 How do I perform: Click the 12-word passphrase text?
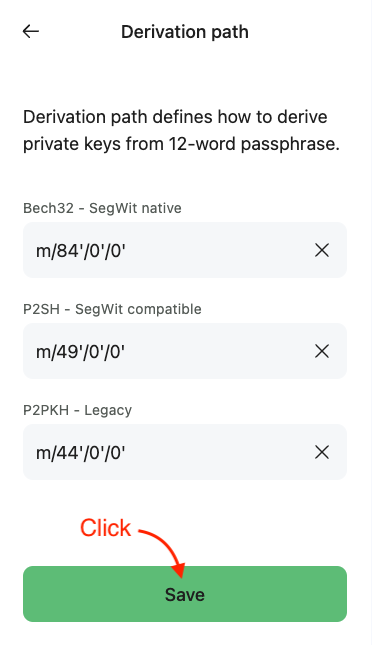coord(254,144)
